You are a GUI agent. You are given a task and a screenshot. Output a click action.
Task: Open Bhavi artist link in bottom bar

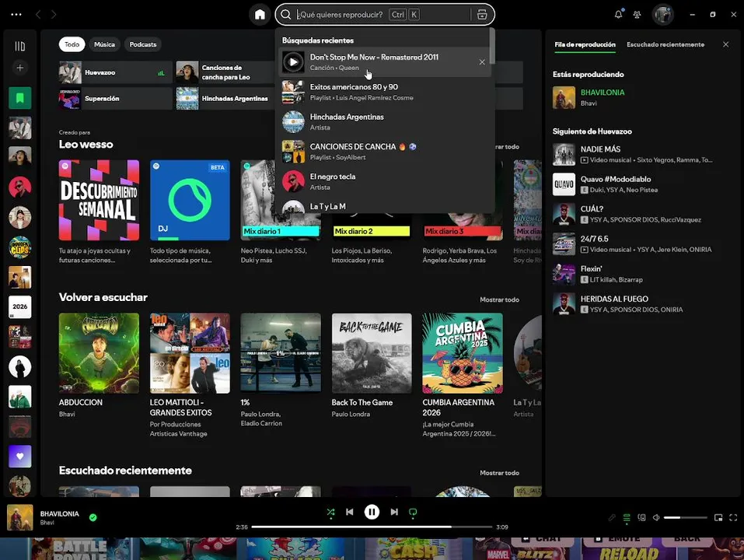(47, 523)
